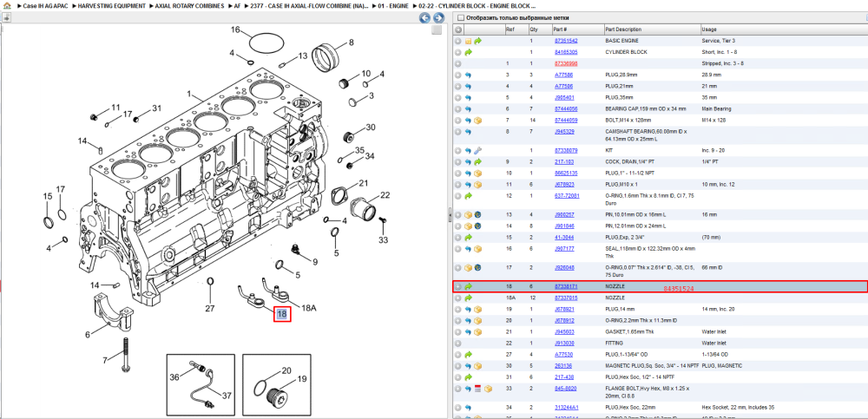Click the plus button on the ref 18 NOZZLE row
The width and height of the screenshot is (868, 419).
point(457,287)
